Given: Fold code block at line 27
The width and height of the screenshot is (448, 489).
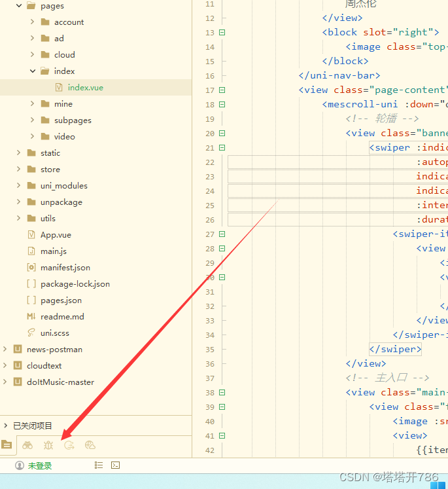Looking at the screenshot, I should coord(222,234).
